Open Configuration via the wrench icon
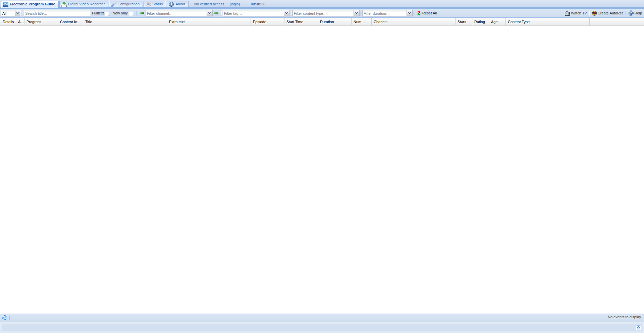This screenshot has width=644, height=333. [113, 4]
